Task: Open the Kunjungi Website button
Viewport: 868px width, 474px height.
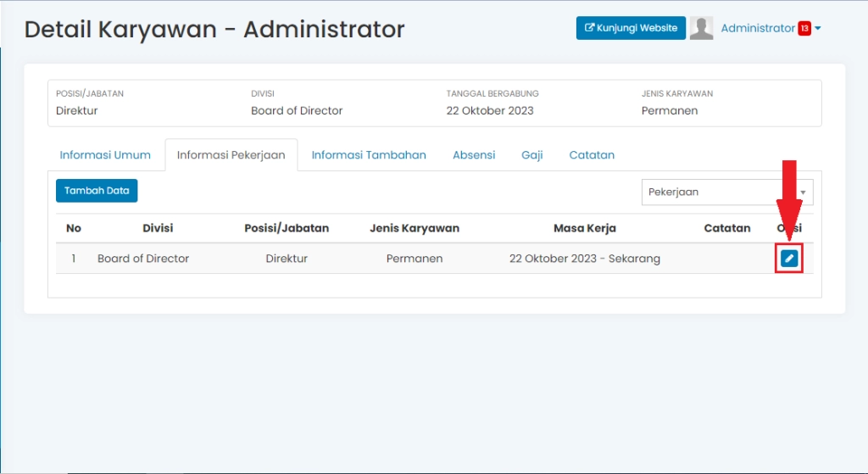Action: click(x=631, y=28)
